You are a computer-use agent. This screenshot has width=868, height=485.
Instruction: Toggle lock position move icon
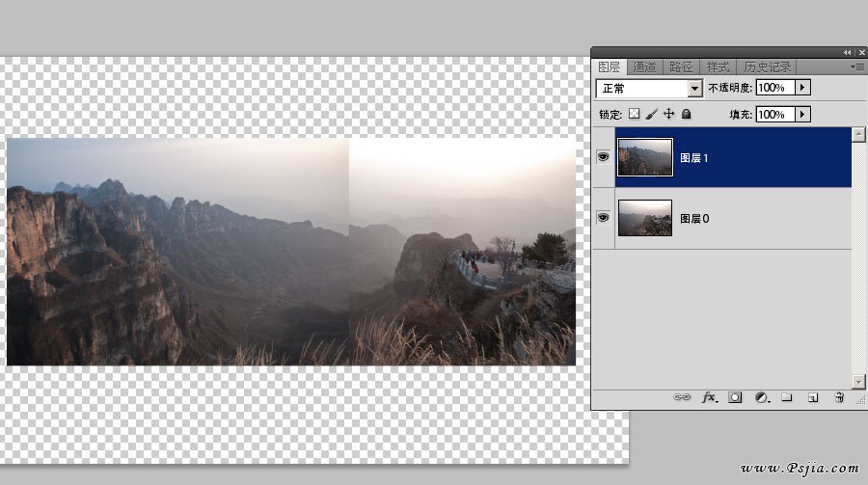[x=668, y=114]
